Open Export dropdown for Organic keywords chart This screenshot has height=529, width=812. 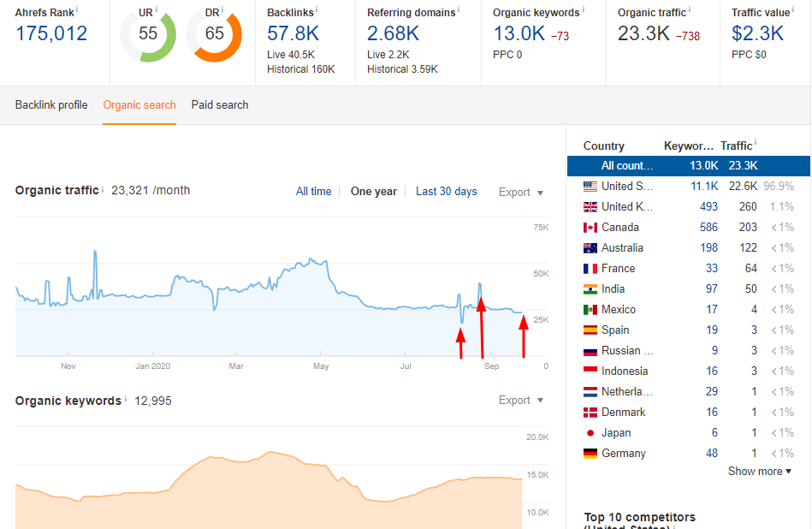520,400
